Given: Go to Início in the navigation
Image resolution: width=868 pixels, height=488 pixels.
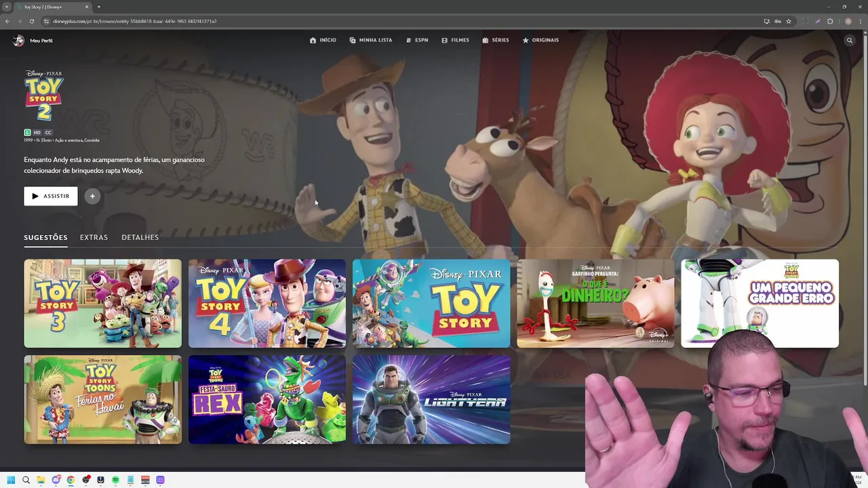Looking at the screenshot, I should click(323, 40).
